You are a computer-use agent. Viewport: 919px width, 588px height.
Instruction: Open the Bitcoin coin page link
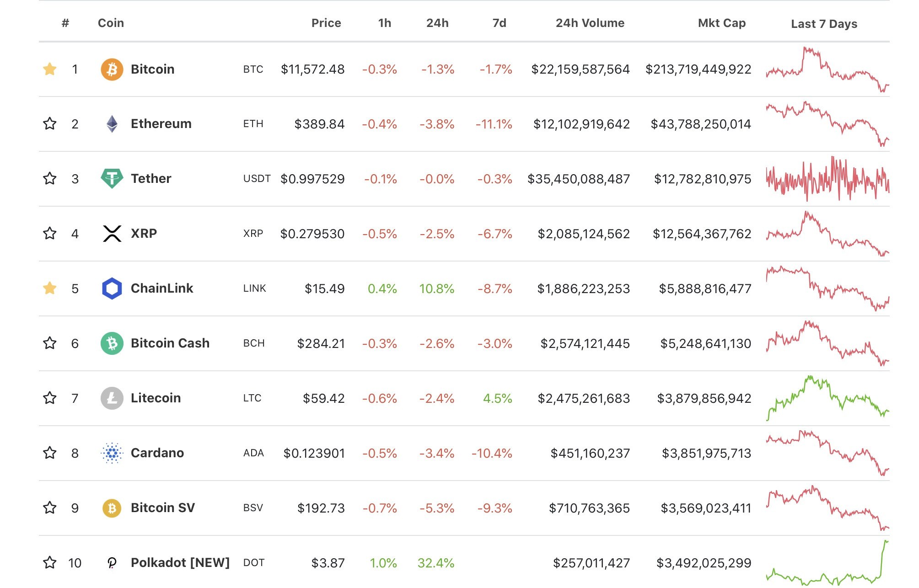click(x=152, y=69)
